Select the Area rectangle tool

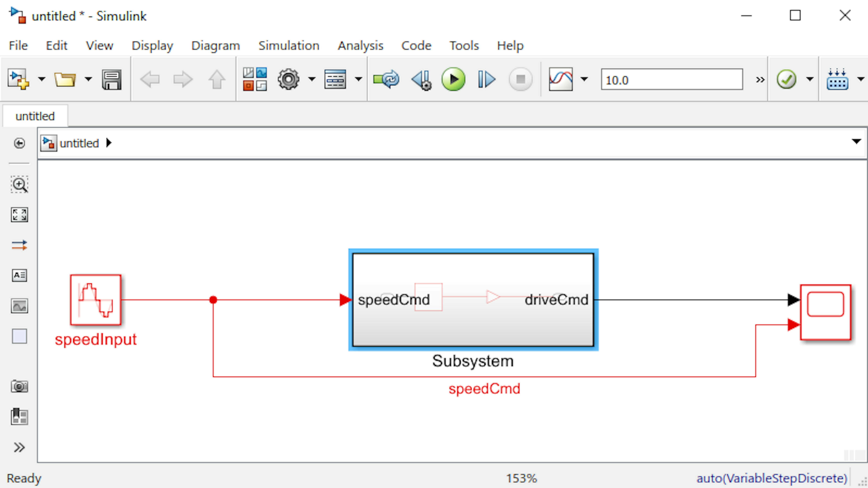pyautogui.click(x=19, y=336)
